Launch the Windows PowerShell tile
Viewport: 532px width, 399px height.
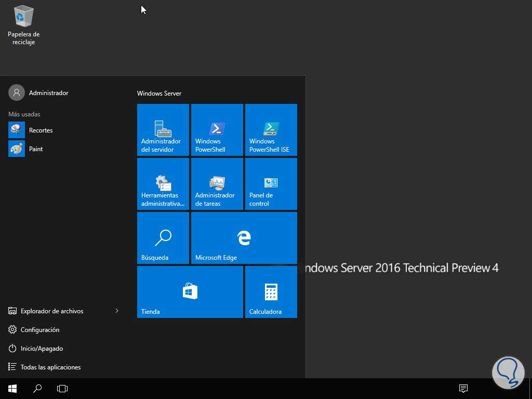[217, 130]
